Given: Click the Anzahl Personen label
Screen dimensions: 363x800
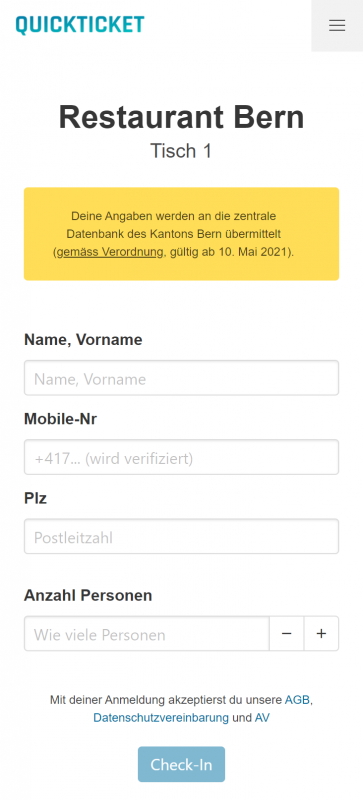Looking at the screenshot, I should [x=88, y=595].
